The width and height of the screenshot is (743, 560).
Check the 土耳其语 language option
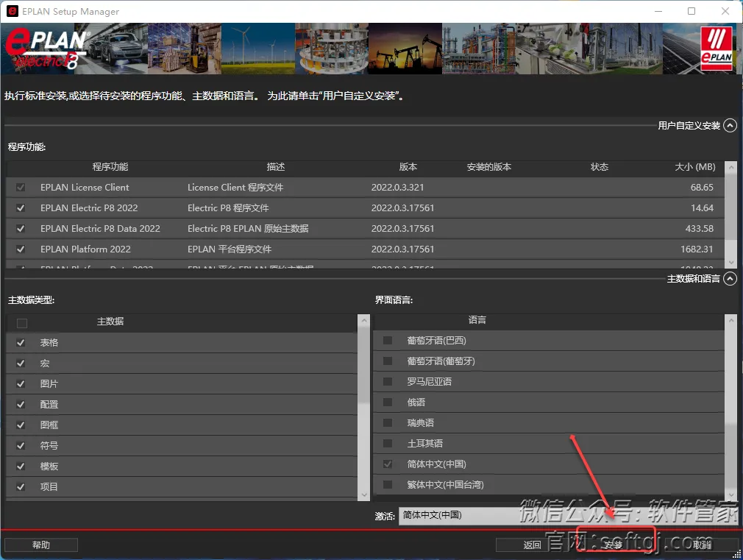[385, 443]
